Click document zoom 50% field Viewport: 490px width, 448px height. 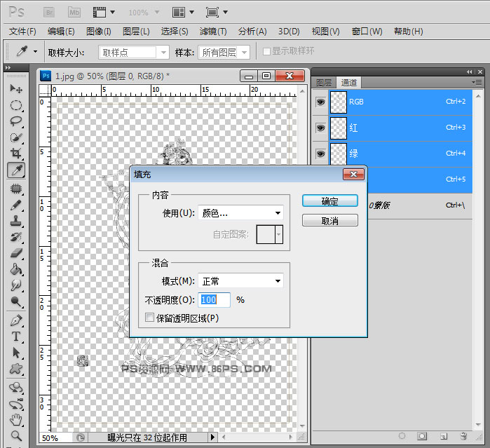(x=56, y=437)
